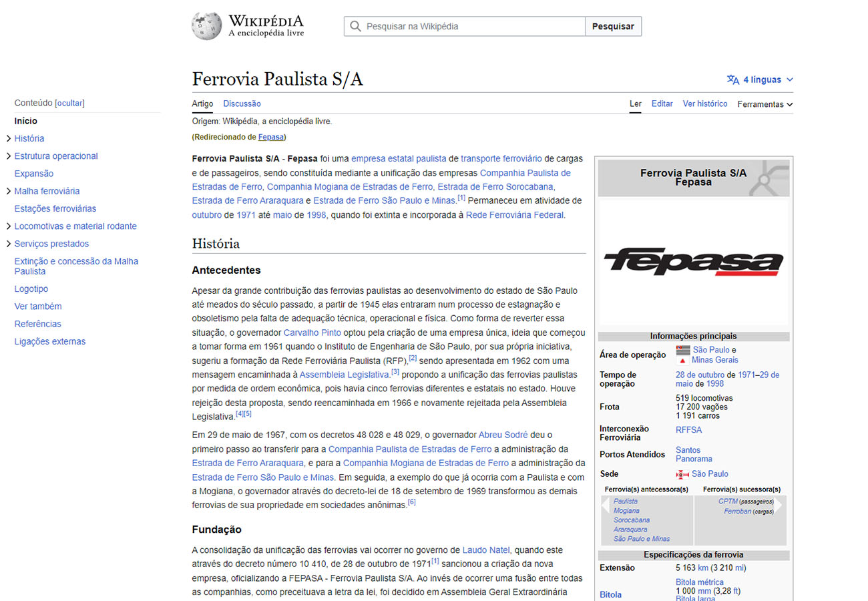Click the Minas Gerais flag icon
Viewport: 868px width, 601px height.
tap(682, 360)
